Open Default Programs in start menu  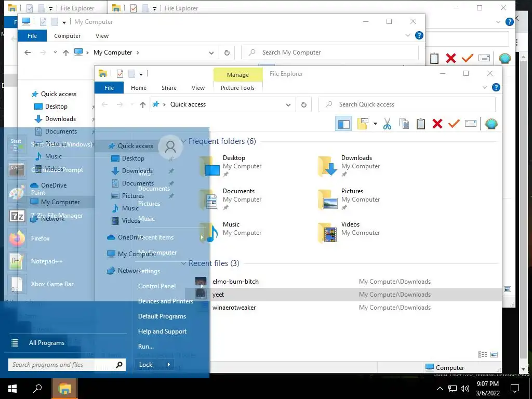162,316
